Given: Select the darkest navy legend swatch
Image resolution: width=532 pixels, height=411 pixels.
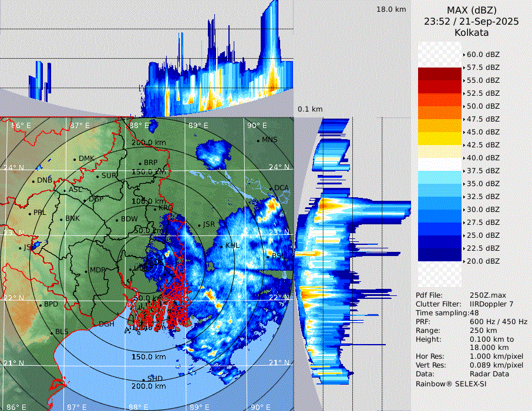Looking at the screenshot, I should pos(439,255).
